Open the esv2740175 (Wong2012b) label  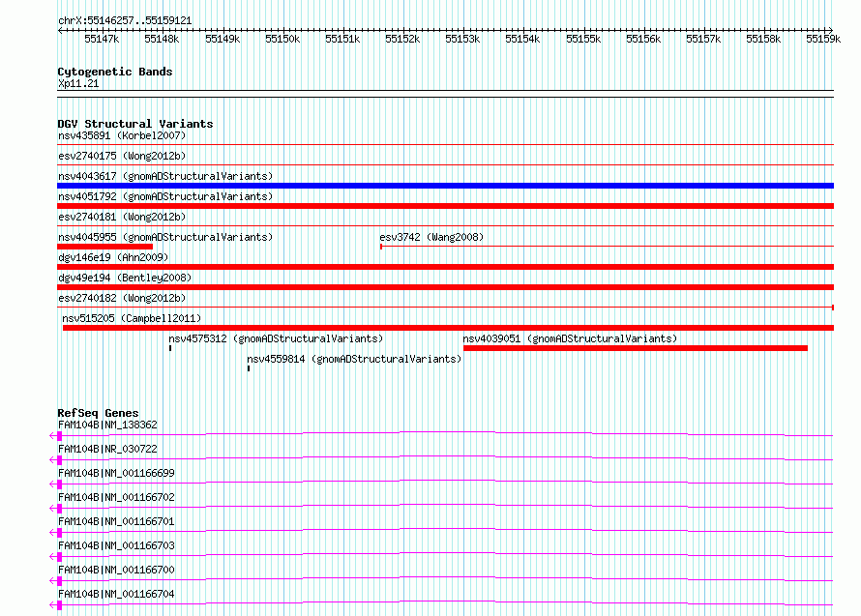click(x=122, y=156)
